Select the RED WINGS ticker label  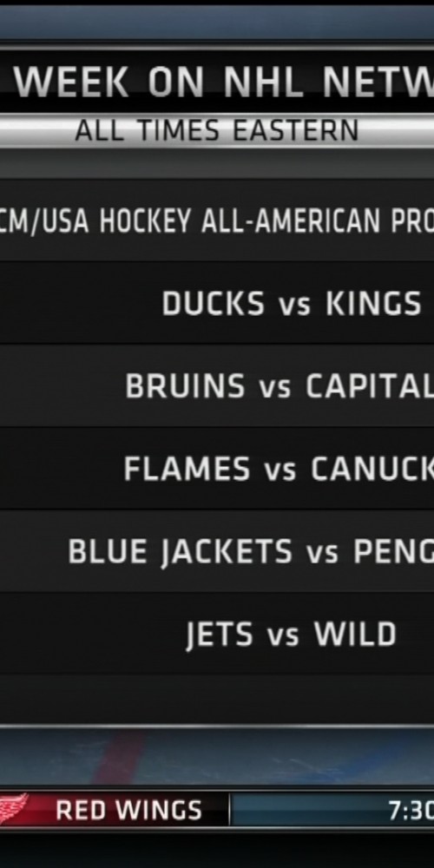[128, 811]
